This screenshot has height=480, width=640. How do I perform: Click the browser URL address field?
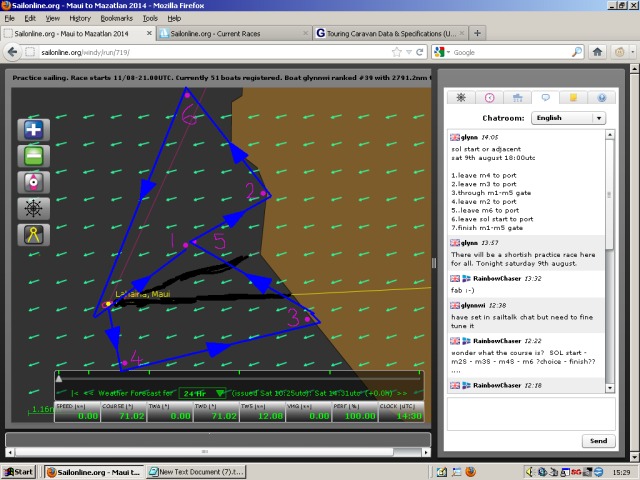point(214,52)
